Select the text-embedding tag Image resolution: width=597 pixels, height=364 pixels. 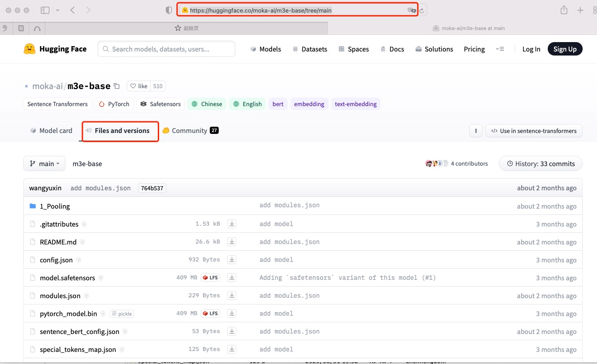tap(356, 104)
